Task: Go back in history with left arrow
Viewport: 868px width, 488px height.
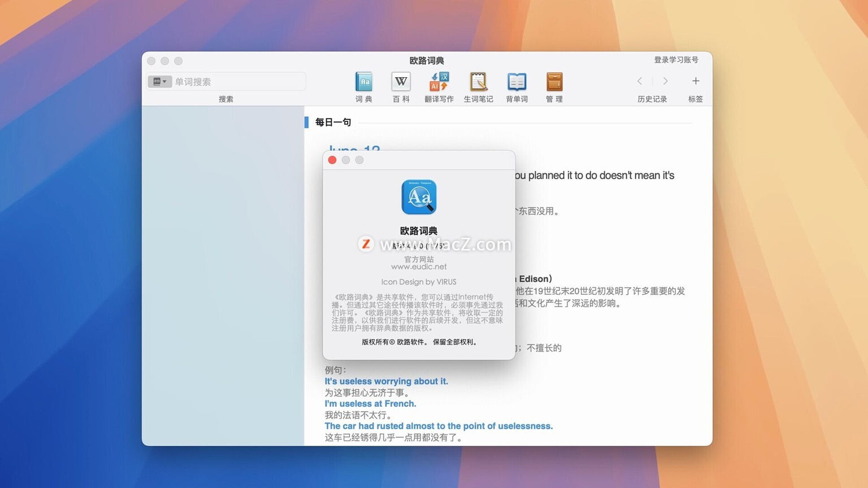Action: [x=640, y=81]
